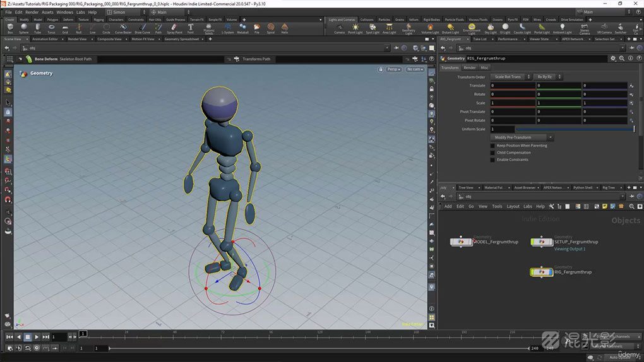Select the Grid shelf tool
The height and width of the screenshot is (362, 644).
click(65, 28)
